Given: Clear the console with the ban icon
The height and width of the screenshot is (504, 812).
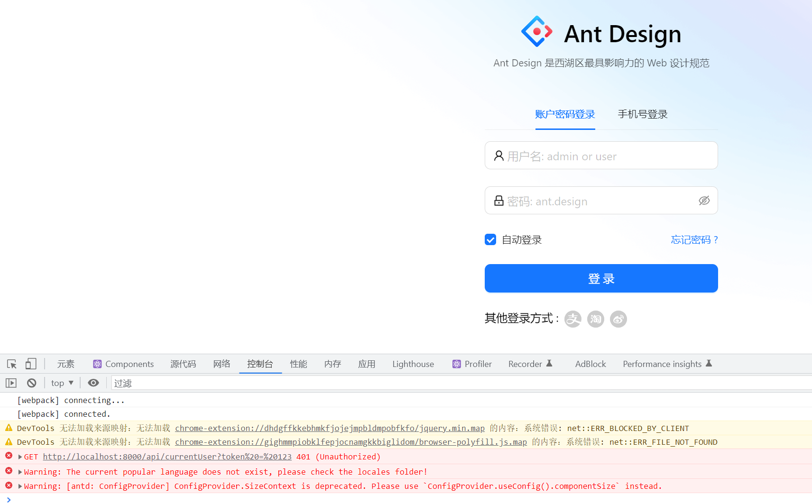Looking at the screenshot, I should click(32, 383).
